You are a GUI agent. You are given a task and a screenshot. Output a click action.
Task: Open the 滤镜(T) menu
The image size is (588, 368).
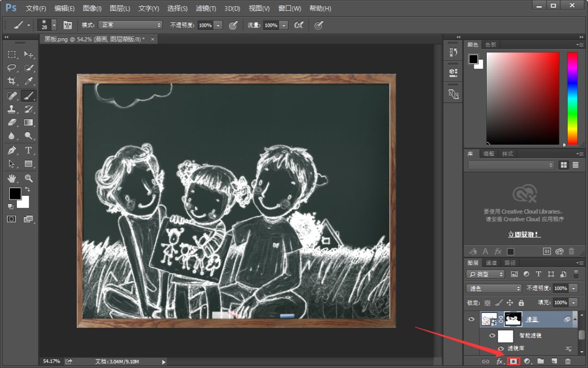coord(206,8)
